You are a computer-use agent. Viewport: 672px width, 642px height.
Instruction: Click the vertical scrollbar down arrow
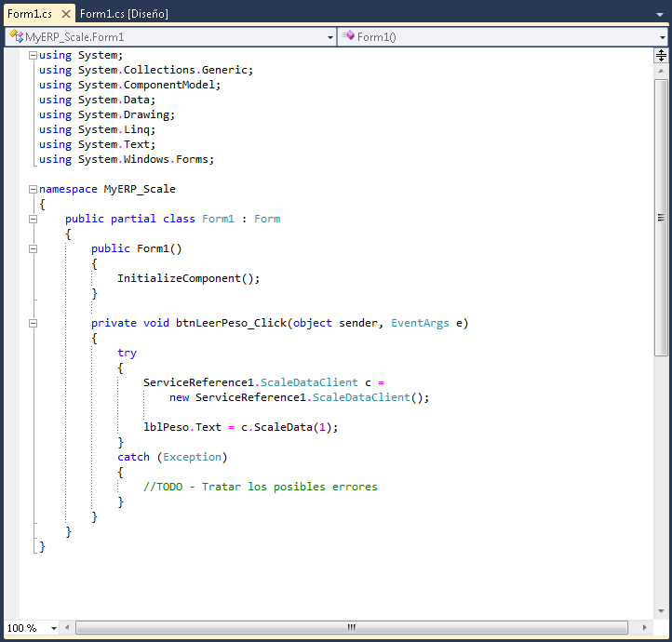tap(661, 611)
